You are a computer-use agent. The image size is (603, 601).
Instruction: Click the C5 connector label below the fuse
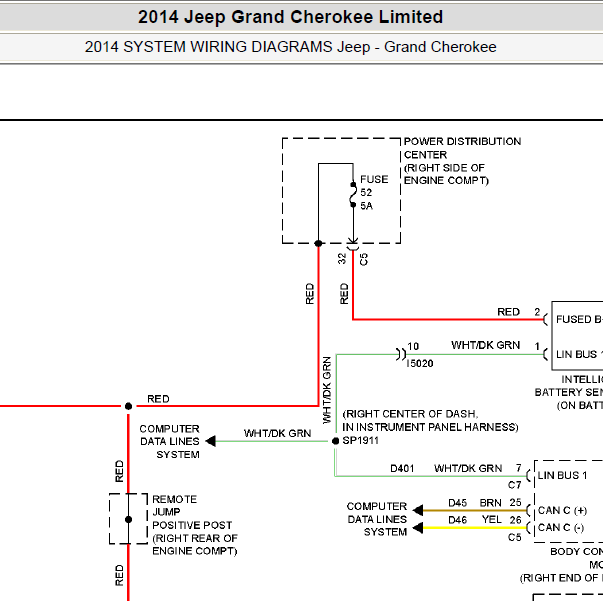coord(364,259)
